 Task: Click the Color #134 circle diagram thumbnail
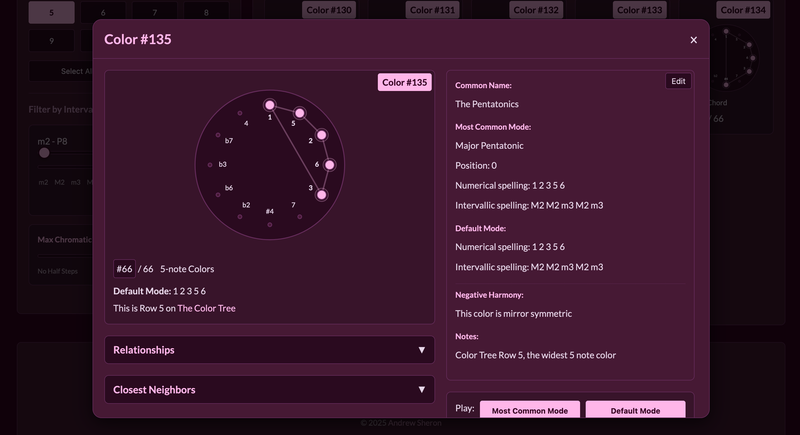734,58
